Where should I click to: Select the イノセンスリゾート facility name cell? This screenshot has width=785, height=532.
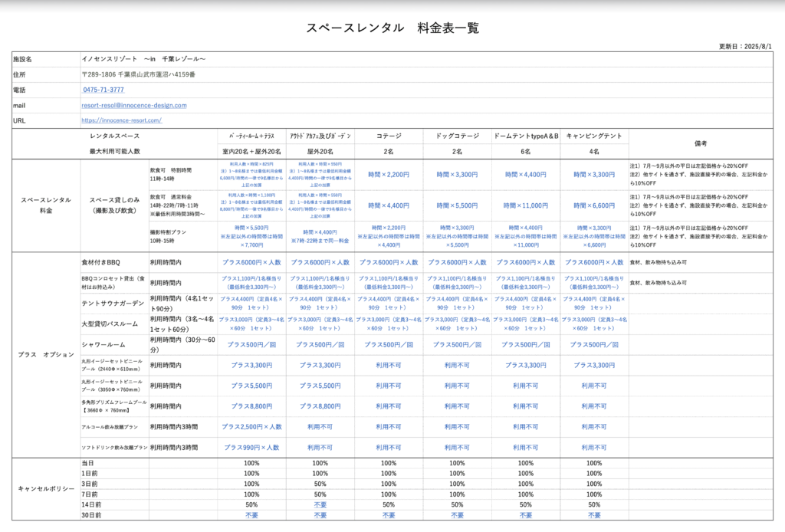[144, 59]
